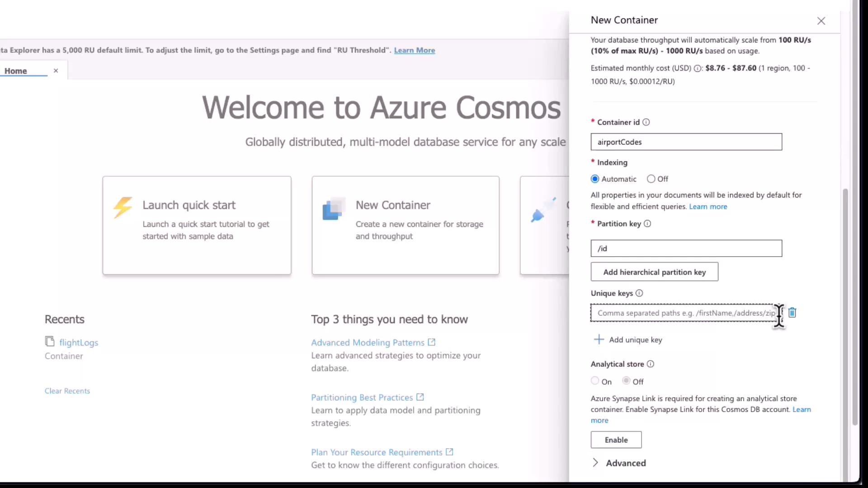Select Automatic indexing

(x=595, y=179)
